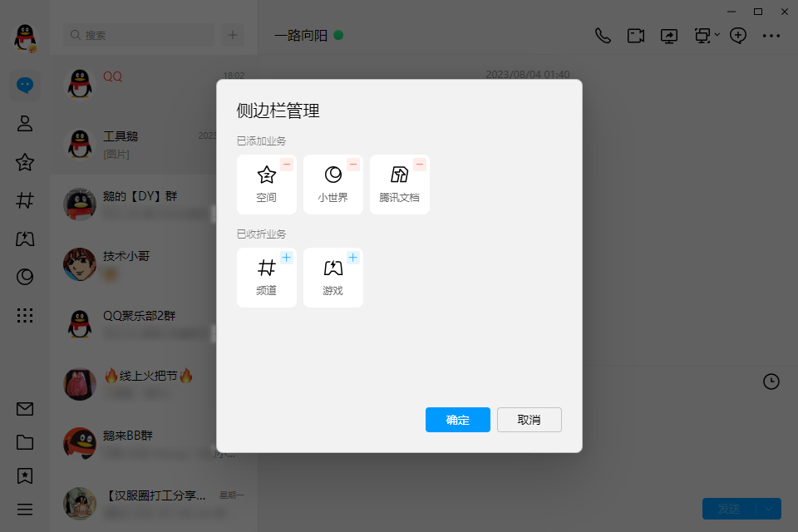The image size is (798, 532).
Task: Start a voice call with 一路向阳
Action: [x=603, y=36]
